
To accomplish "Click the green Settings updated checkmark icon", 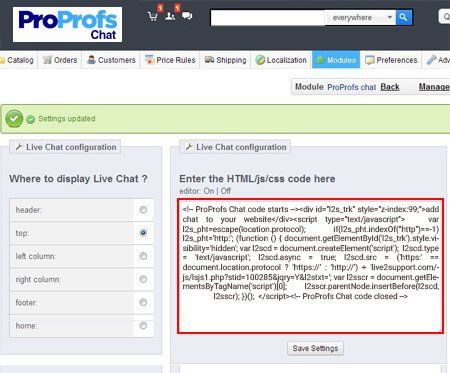I will (14, 119).
